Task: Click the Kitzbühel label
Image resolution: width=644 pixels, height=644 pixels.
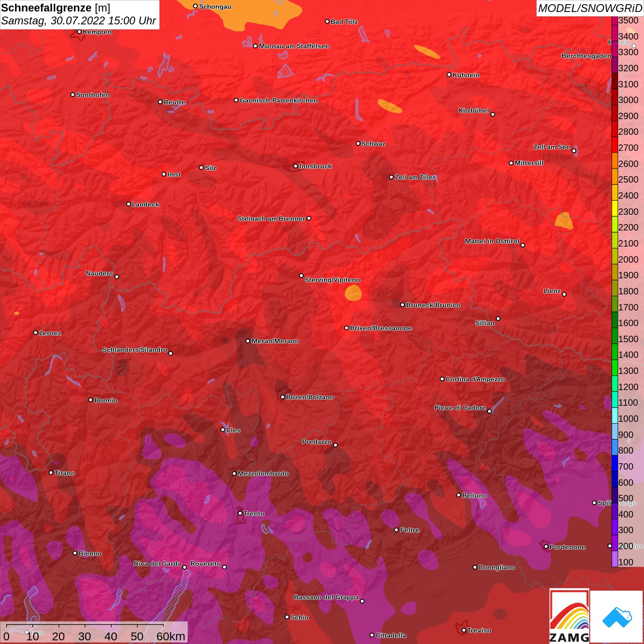Action: coord(474,110)
